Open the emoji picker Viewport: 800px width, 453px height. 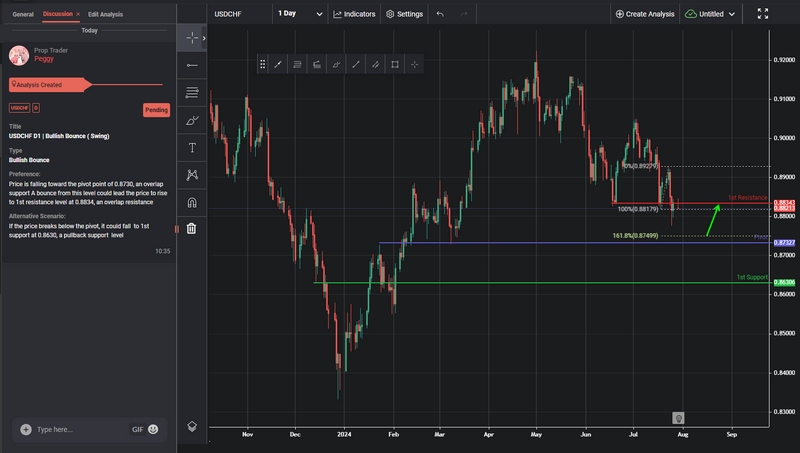tap(153, 429)
